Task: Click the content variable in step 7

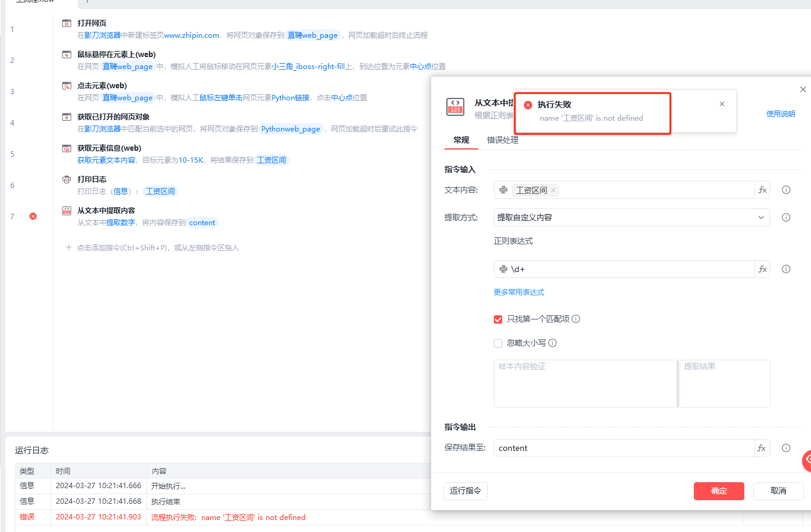Action: pyautogui.click(x=202, y=223)
